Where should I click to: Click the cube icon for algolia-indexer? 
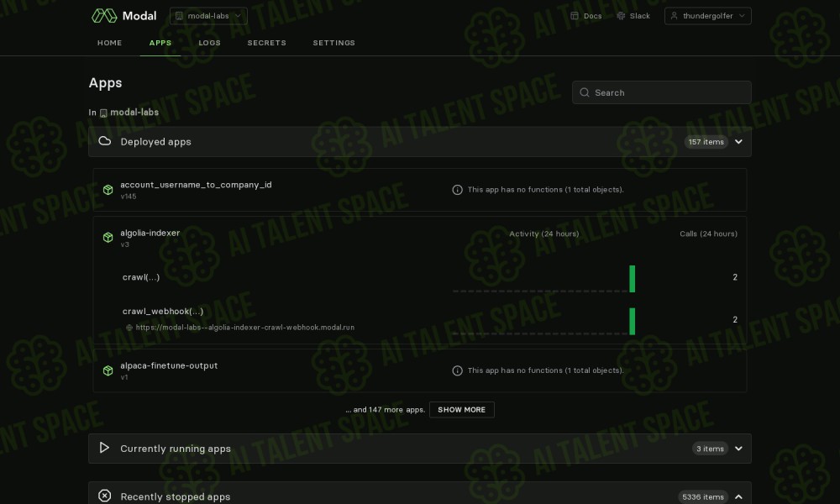[108, 237]
